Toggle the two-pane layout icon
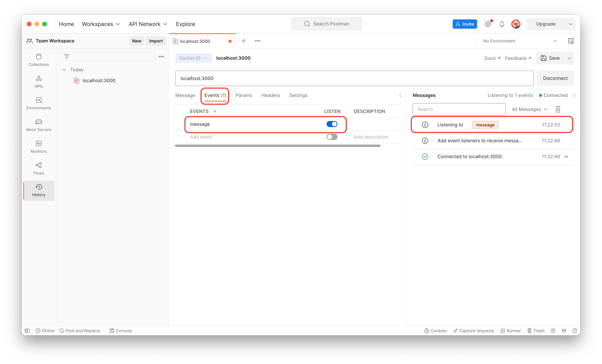 [x=553, y=330]
